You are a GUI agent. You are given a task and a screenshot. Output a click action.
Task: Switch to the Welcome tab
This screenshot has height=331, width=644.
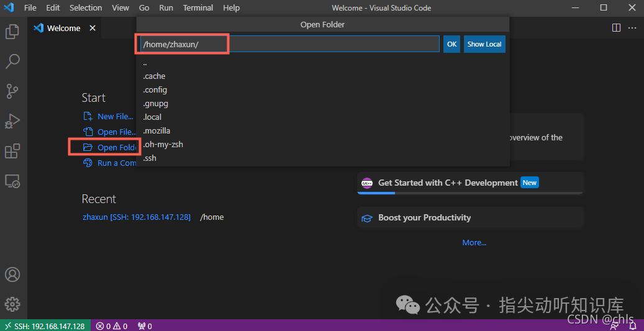(x=64, y=28)
